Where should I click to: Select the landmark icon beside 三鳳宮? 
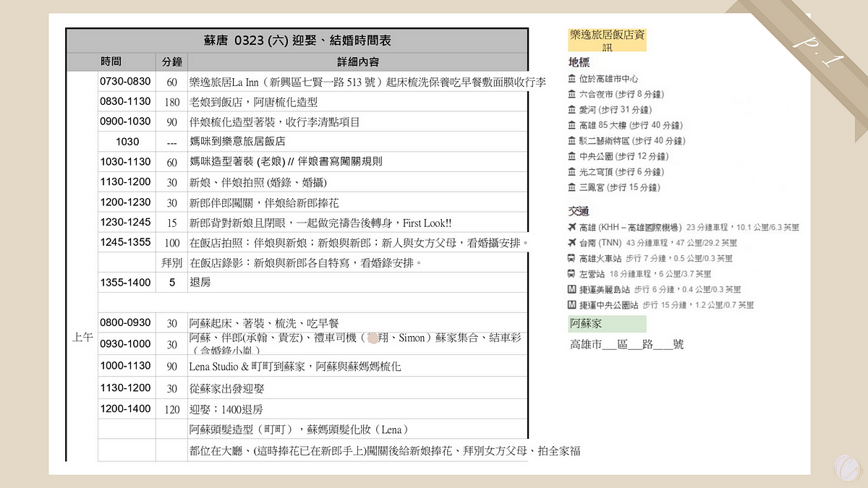[572, 187]
